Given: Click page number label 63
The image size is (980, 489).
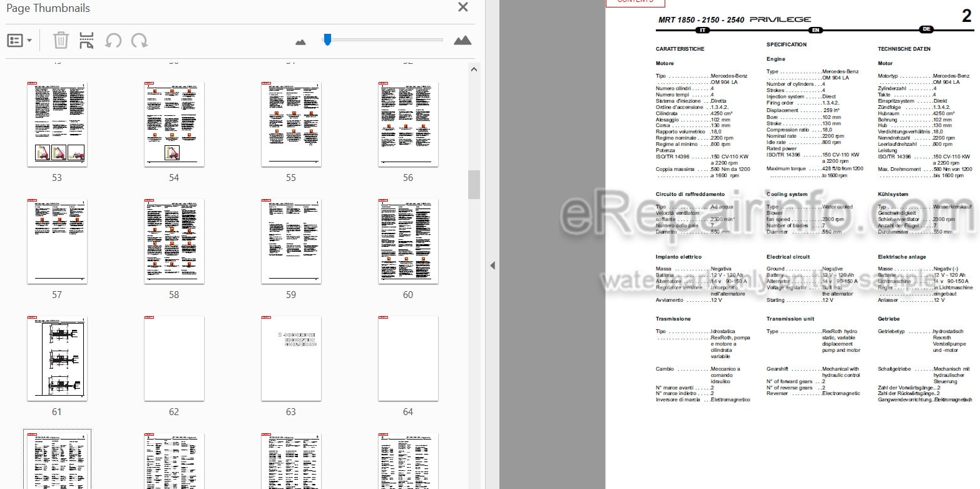Looking at the screenshot, I should [x=291, y=412].
